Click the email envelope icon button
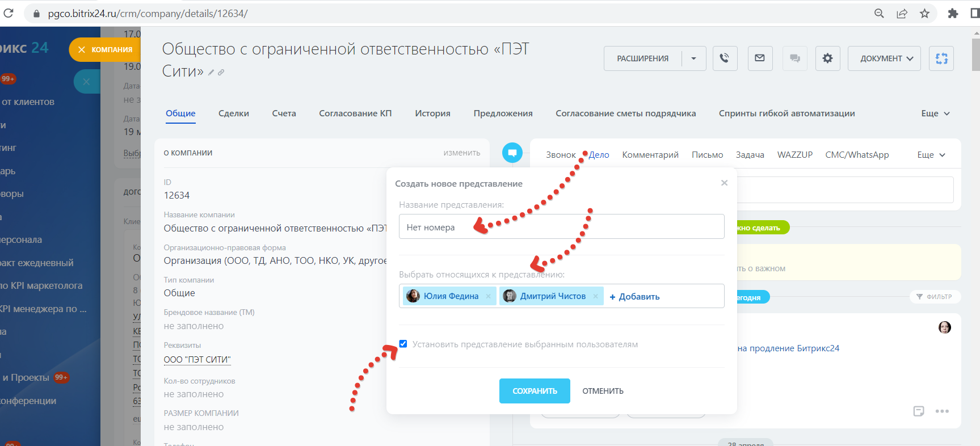 760,58
